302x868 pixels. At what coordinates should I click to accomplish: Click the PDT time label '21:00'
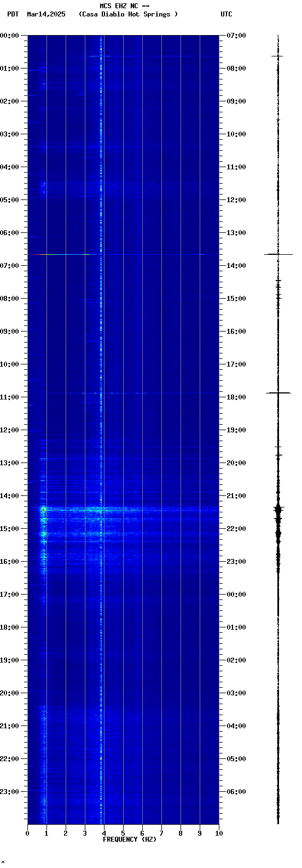9,726
